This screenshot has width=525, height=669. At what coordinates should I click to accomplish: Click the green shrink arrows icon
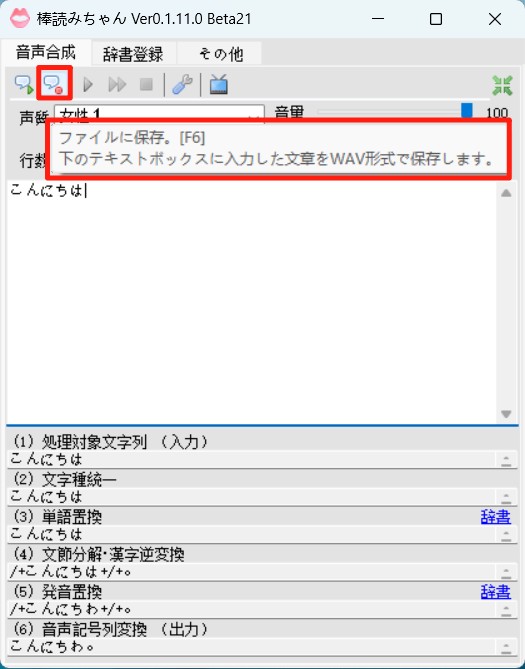(x=502, y=85)
